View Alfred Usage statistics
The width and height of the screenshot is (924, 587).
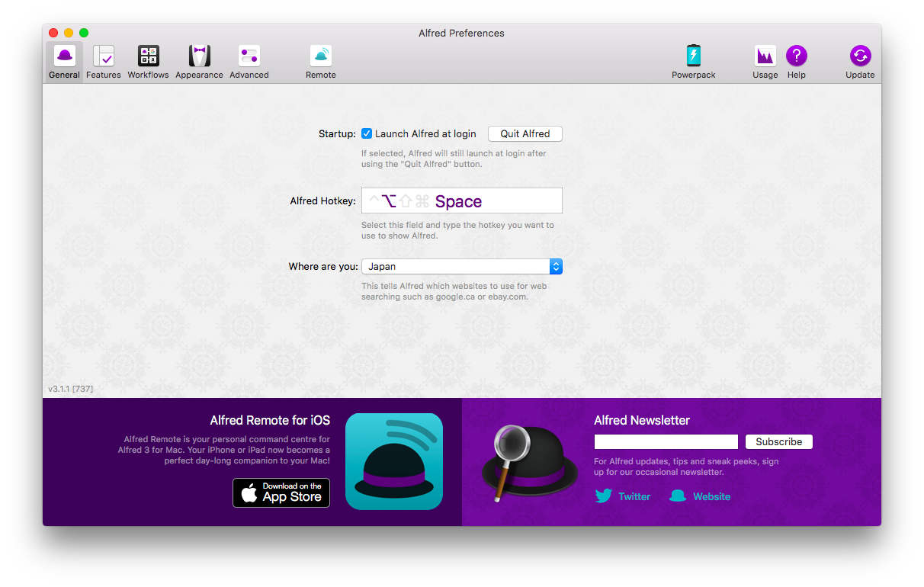click(765, 61)
